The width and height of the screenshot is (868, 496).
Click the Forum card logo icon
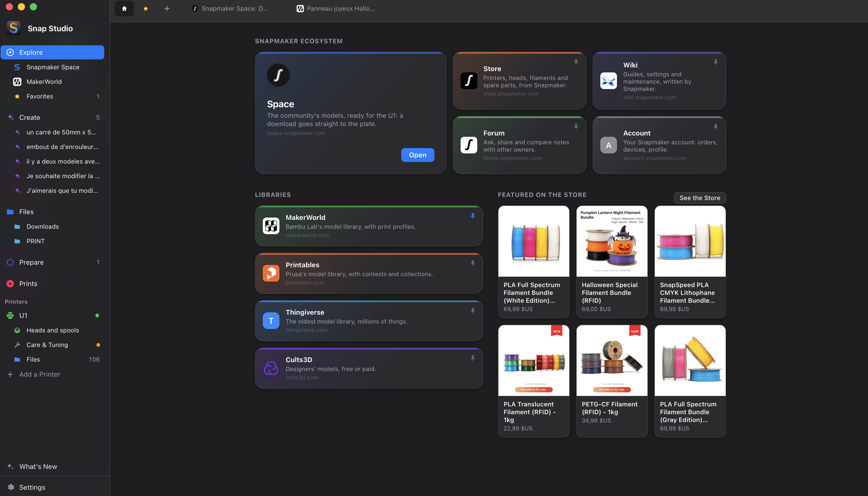[469, 145]
